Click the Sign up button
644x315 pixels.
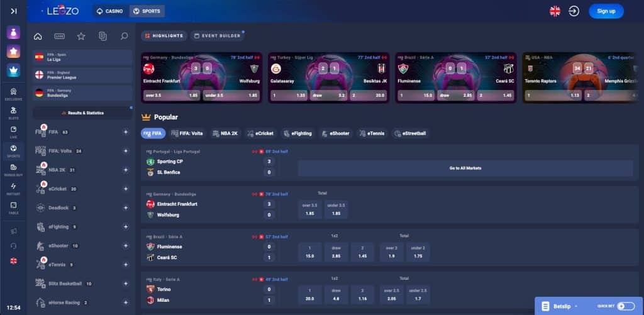[x=606, y=11]
